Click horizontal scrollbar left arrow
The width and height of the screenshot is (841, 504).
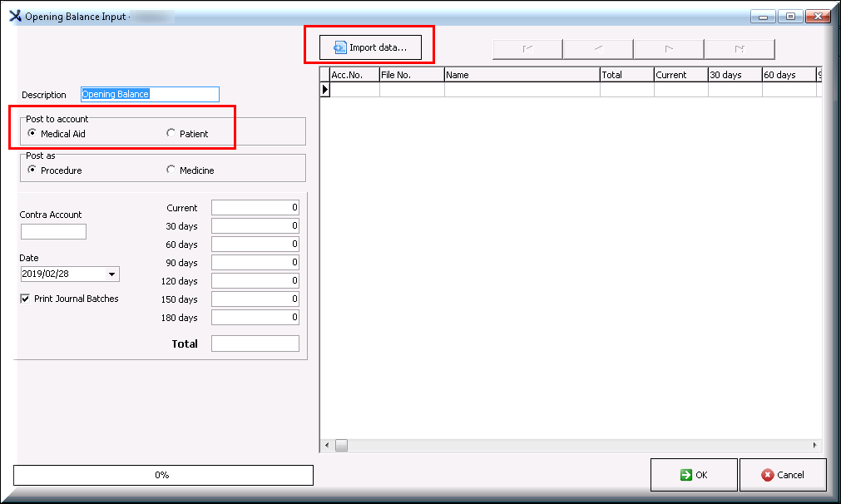(327, 445)
